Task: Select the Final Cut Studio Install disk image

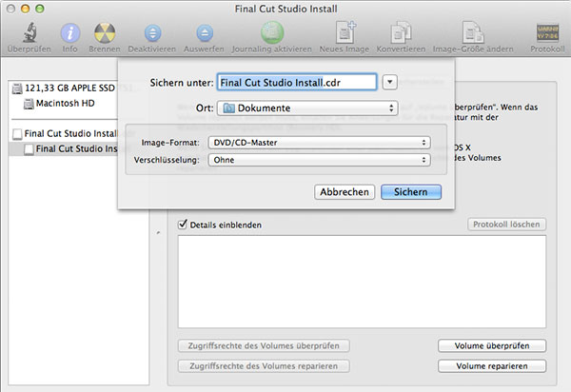Action: pos(65,134)
